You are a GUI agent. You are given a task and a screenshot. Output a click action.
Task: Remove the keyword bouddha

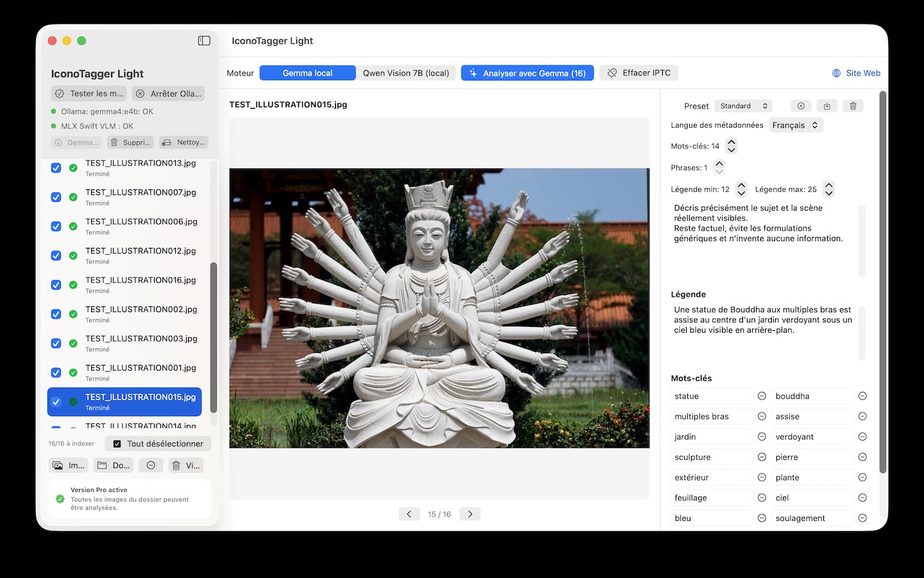862,396
